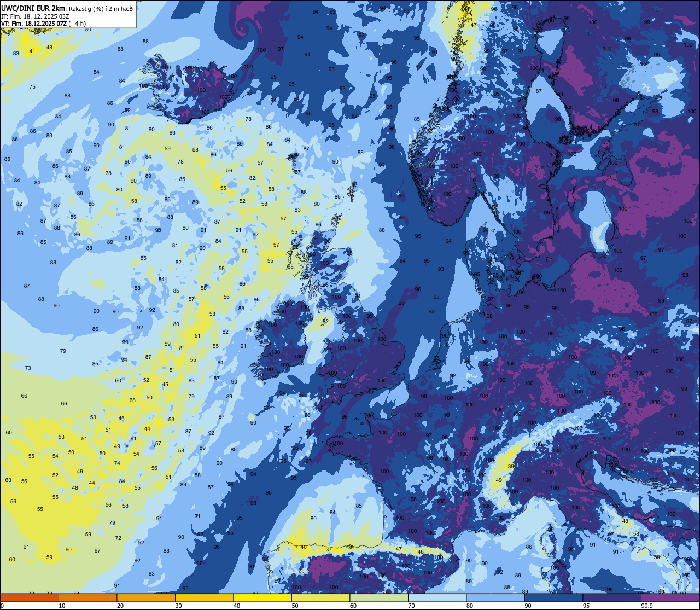Click the '63' value at the map's western edge
The height and width of the screenshot is (610, 700).
tap(8, 480)
